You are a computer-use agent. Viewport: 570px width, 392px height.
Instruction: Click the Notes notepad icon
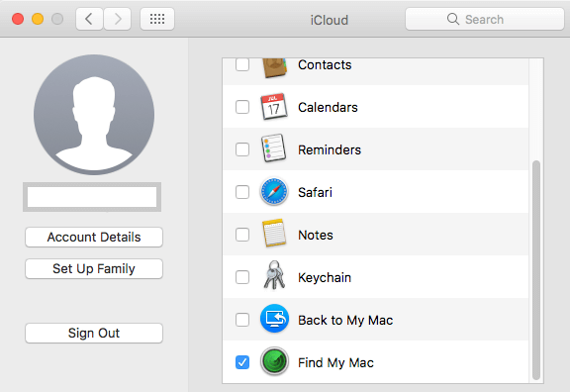[274, 233]
